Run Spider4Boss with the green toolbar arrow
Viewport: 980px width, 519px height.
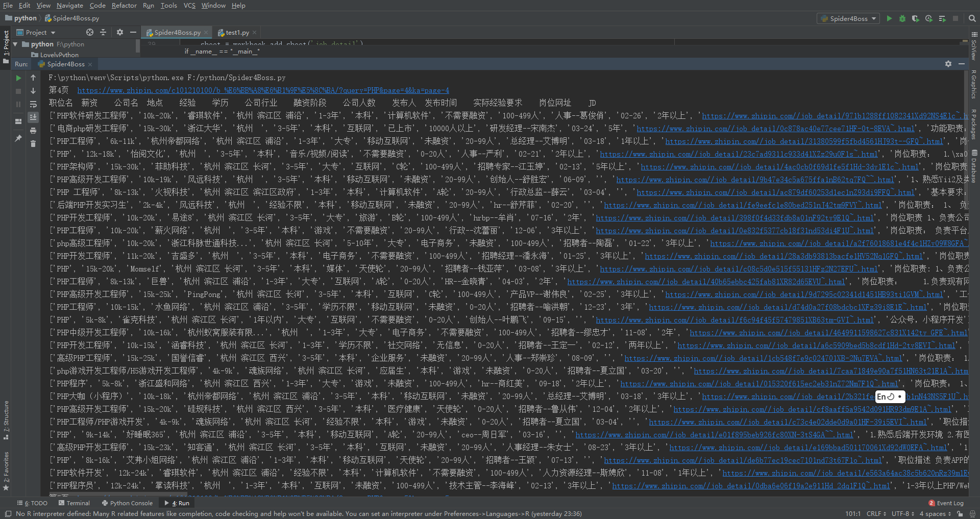click(x=889, y=18)
